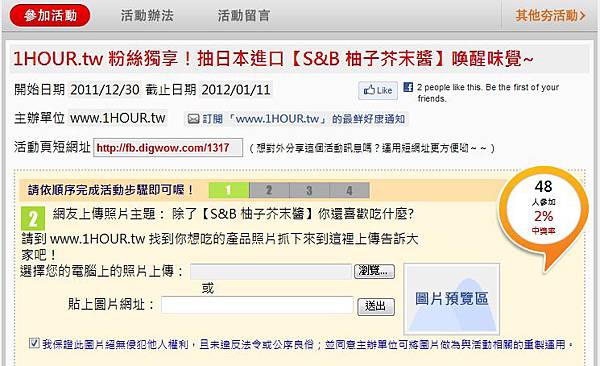Viewport: 600px width, 366px height.
Task: Click the 瀏覽 browse button
Action: (374, 271)
